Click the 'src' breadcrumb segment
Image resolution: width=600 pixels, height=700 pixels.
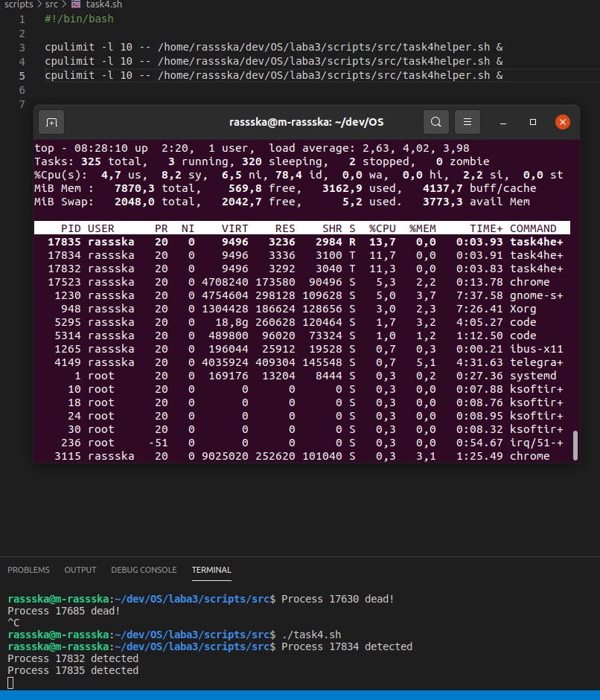pyautogui.click(x=51, y=4)
